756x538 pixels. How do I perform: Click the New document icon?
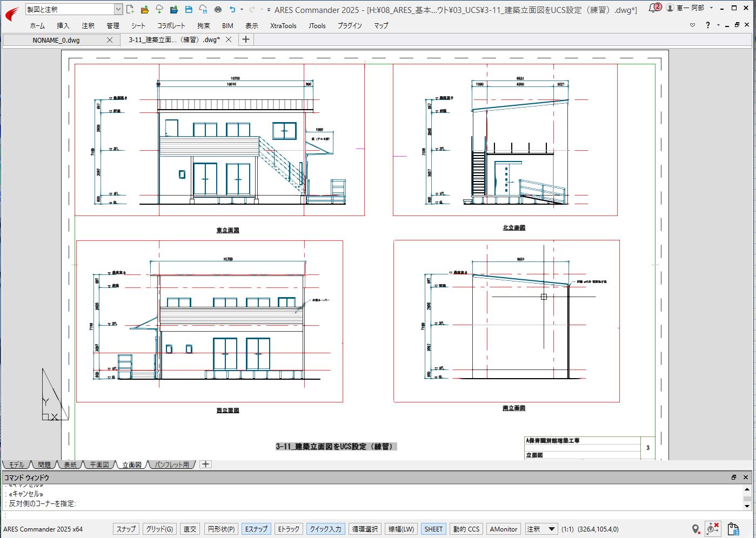pyautogui.click(x=130, y=9)
